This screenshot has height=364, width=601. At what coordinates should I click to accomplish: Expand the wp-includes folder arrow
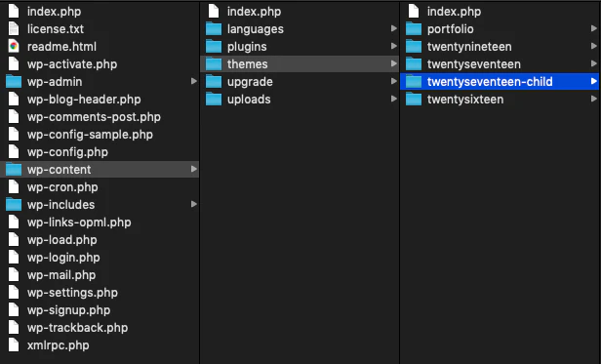tap(194, 204)
